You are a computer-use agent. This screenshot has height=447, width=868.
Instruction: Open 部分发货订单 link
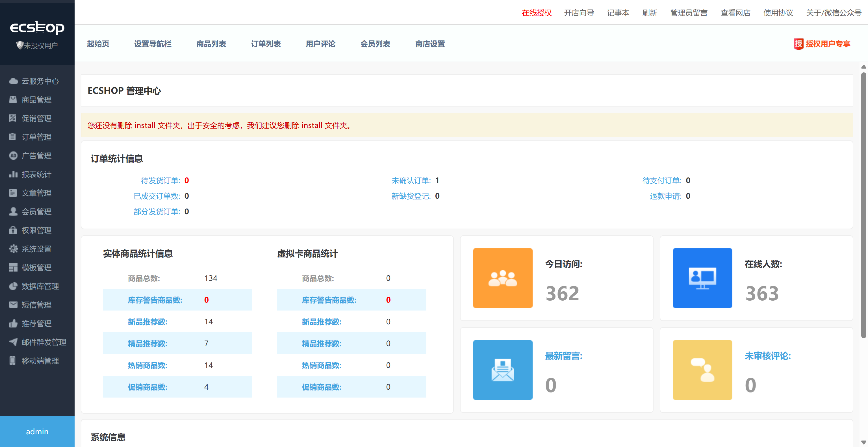157,212
